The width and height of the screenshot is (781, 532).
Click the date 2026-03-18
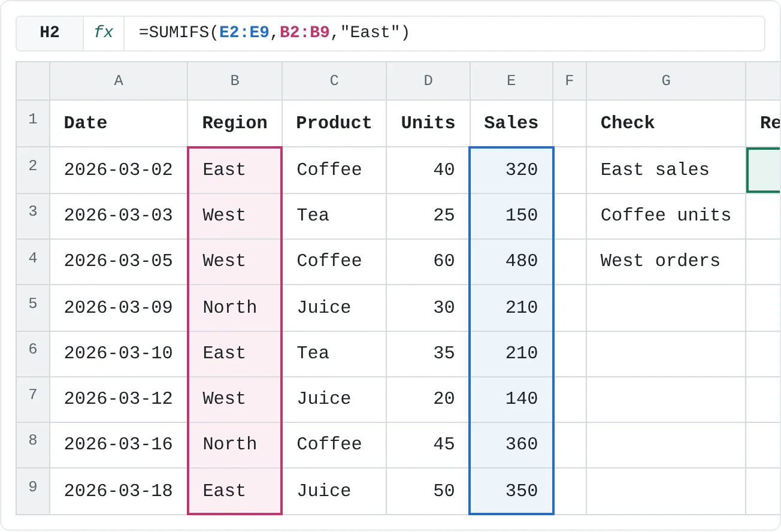(119, 491)
